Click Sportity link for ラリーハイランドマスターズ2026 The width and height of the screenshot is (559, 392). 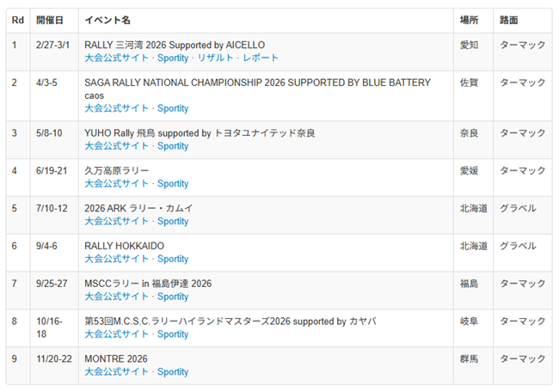tap(173, 334)
